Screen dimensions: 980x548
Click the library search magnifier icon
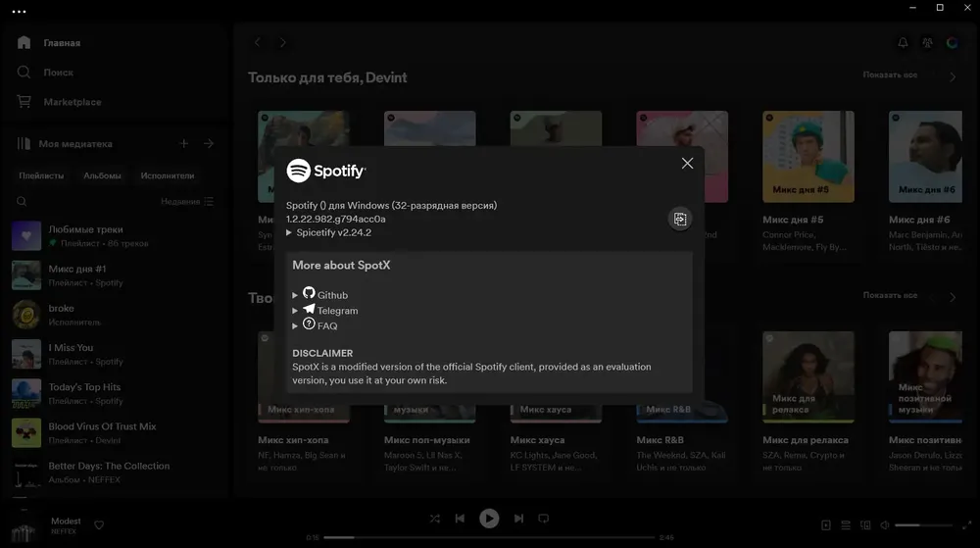point(22,201)
